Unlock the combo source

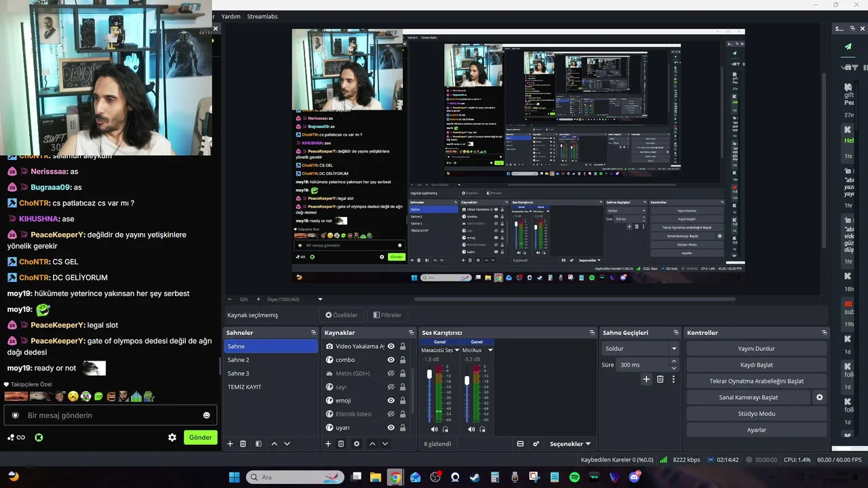403,360
